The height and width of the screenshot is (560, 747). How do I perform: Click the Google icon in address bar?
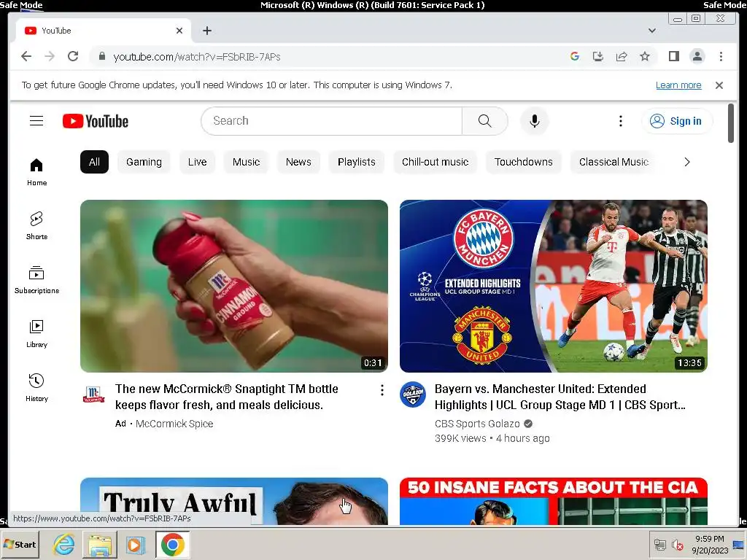click(x=575, y=56)
